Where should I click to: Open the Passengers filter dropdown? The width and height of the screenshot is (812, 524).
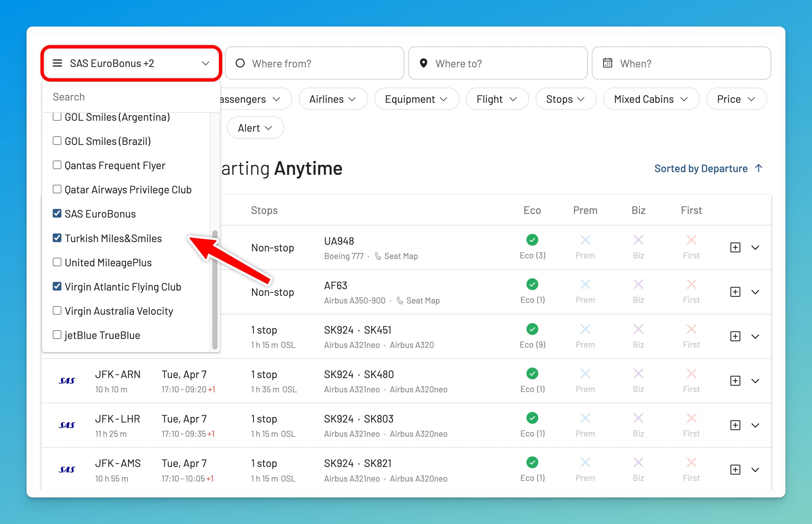point(256,99)
